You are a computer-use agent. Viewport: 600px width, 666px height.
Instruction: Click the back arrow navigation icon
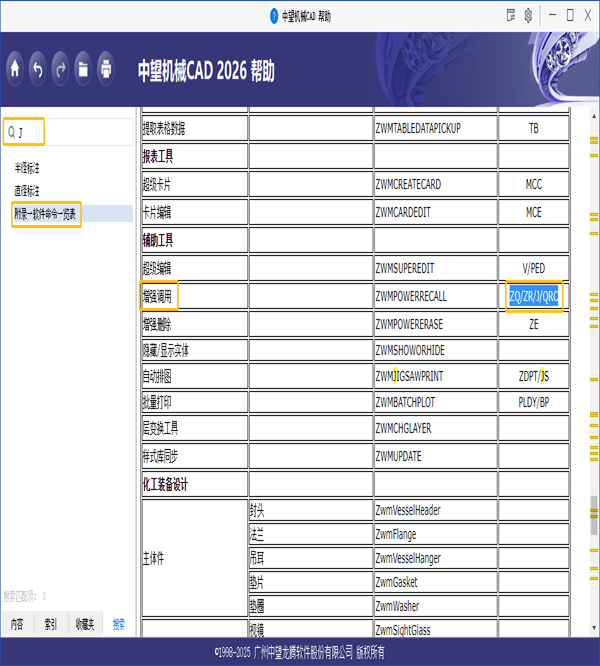38,68
